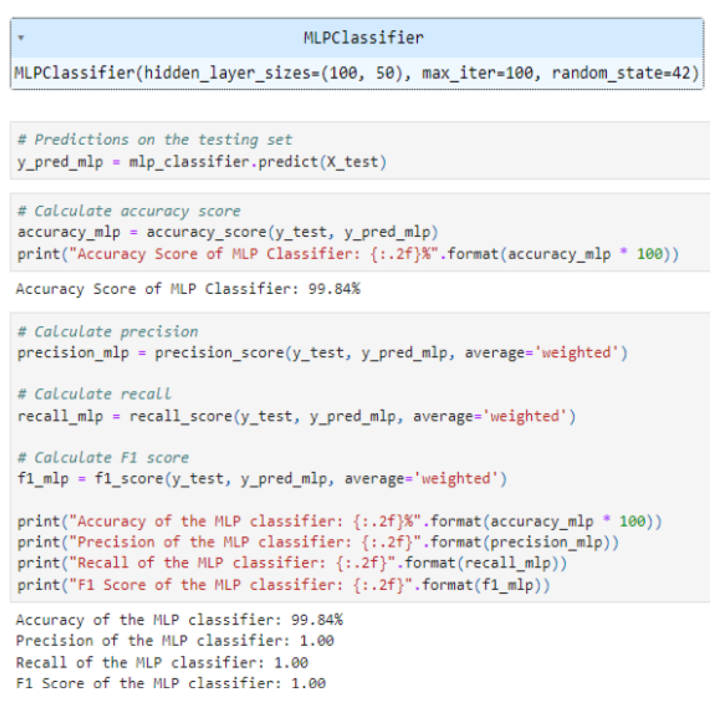Screen dimensions: 728x716
Task: Click the print 'F1 Score of the MLP classifier' code line
Action: coord(283,585)
